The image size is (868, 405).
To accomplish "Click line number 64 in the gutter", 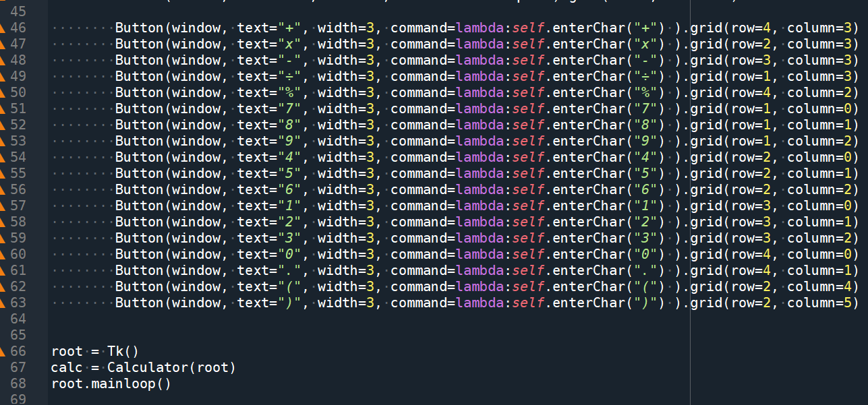I will (x=18, y=319).
